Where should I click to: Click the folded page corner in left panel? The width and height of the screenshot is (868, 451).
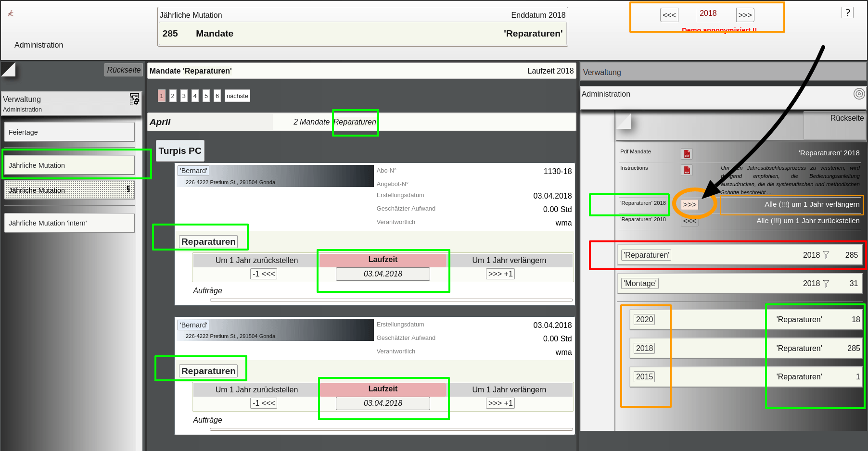click(8, 70)
